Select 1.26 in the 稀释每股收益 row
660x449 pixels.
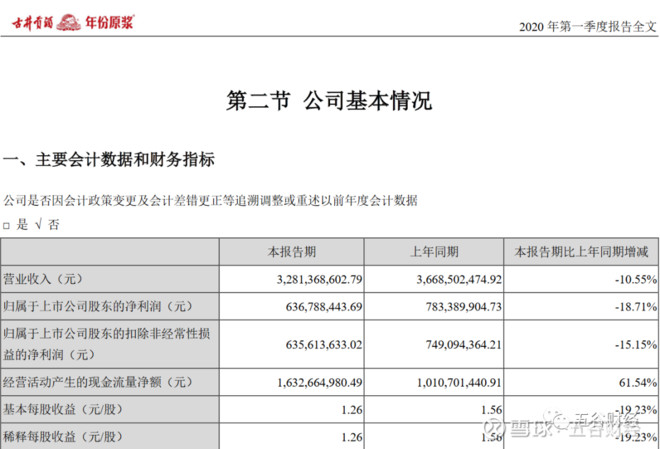pos(352,437)
